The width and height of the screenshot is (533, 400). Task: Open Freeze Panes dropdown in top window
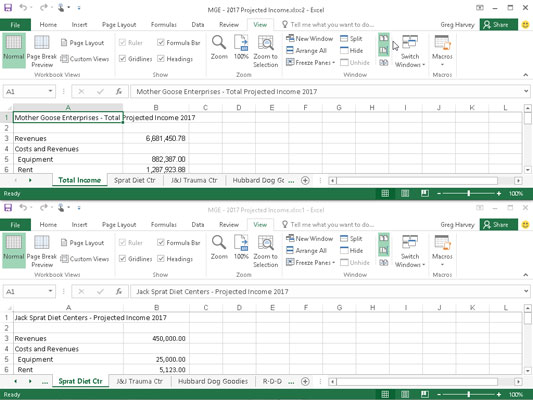(310, 63)
